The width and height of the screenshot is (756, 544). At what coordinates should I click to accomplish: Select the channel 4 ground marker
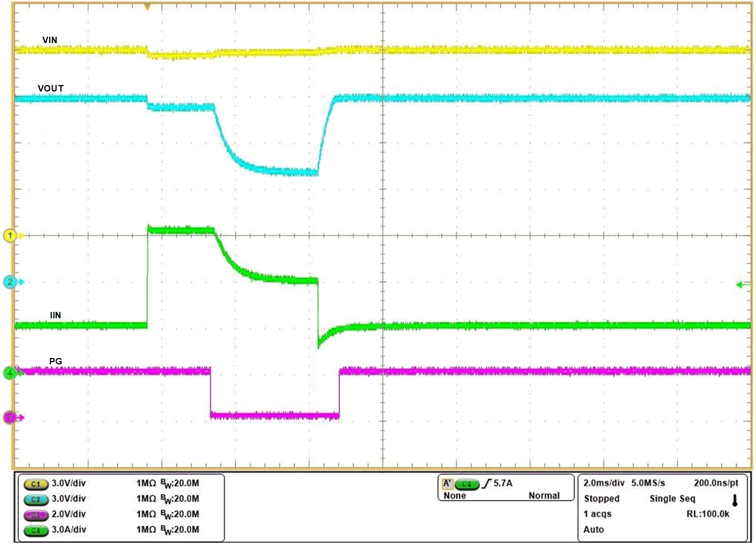point(10,373)
